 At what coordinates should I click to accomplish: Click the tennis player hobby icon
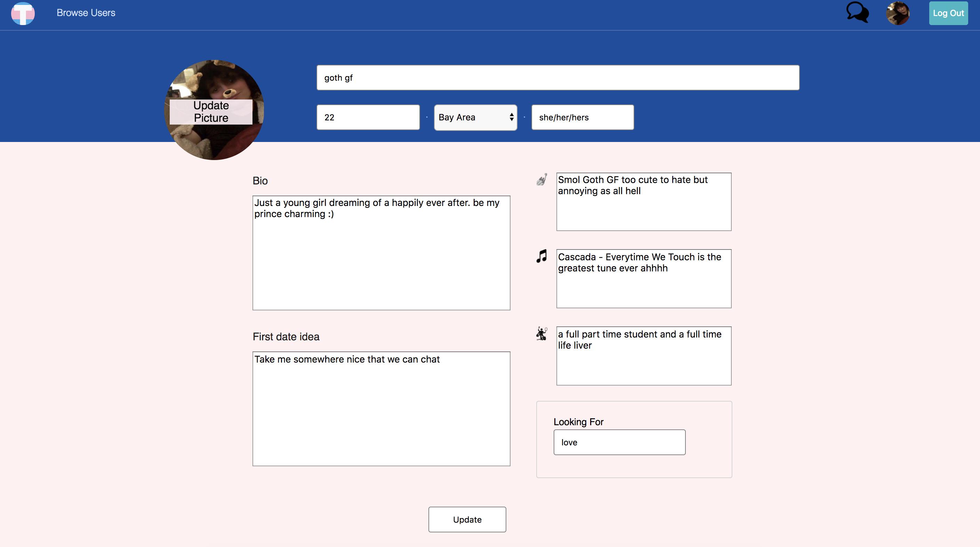(x=542, y=333)
